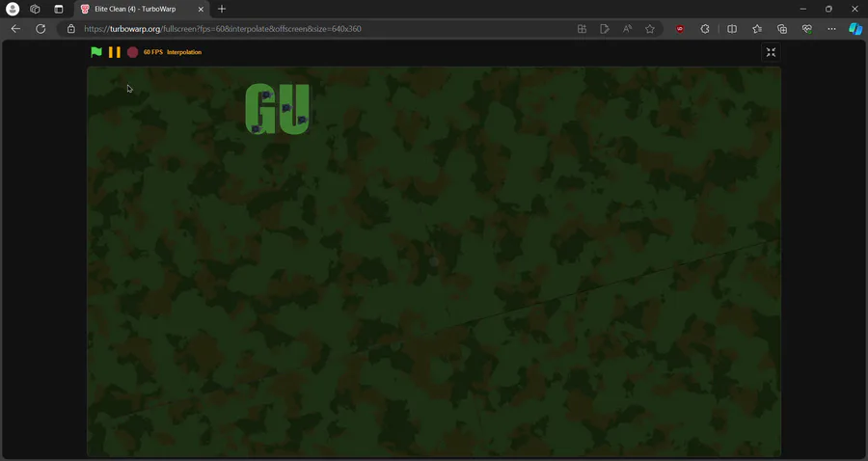Click the GU logo in the game stage
This screenshot has width=868, height=461.
click(278, 109)
